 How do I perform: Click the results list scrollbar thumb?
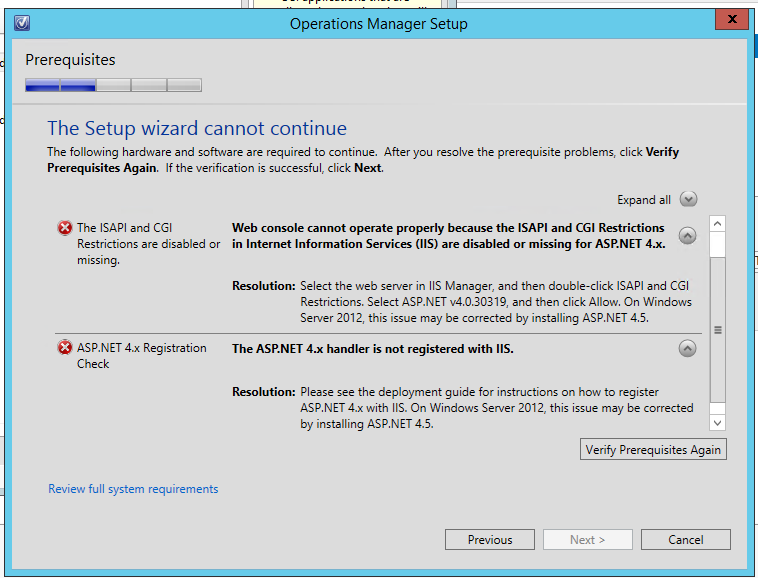click(717, 330)
